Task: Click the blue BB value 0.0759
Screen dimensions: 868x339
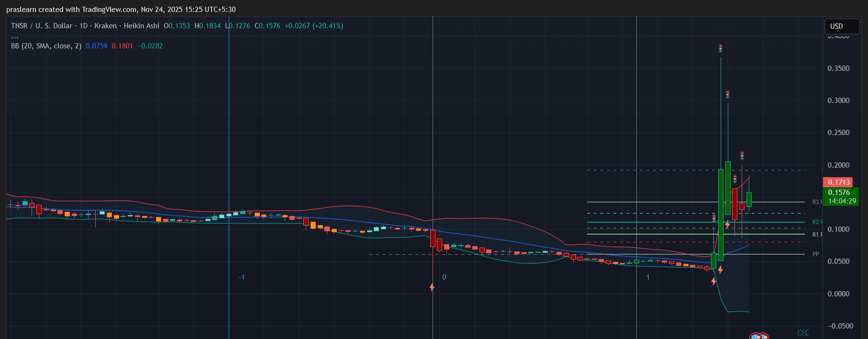Action: click(x=96, y=46)
